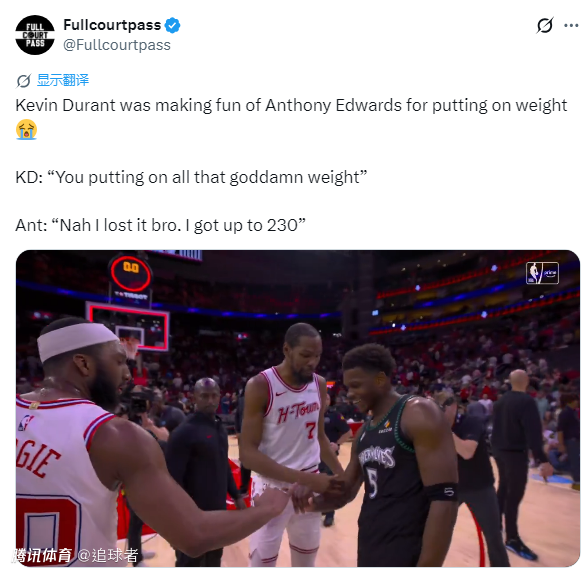Click the Fullcourtpass display name
Screen dimensions: 587x573
pyautogui.click(x=112, y=25)
